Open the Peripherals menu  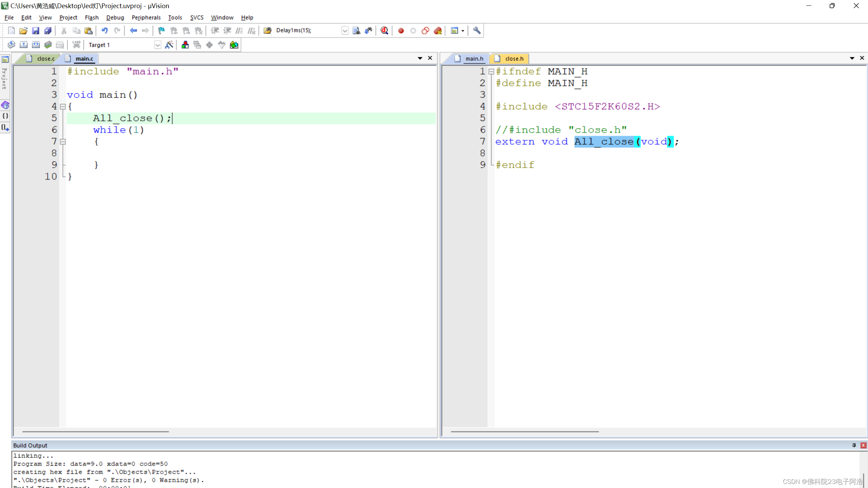point(146,17)
